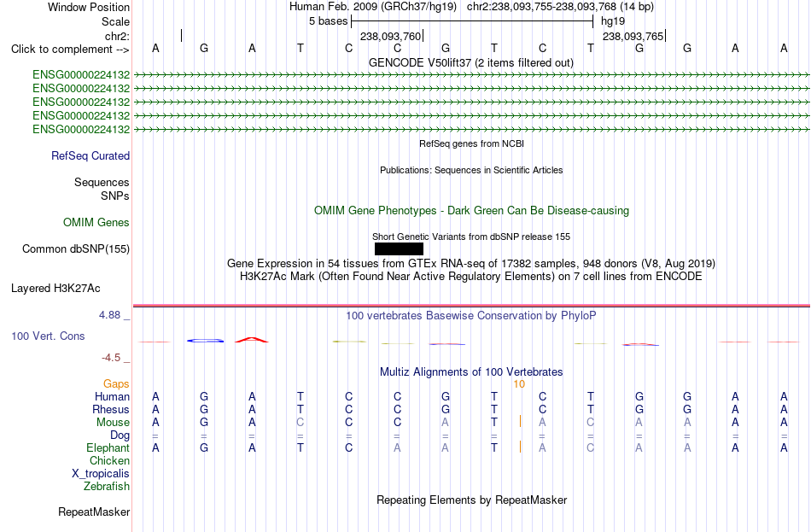Image resolution: width=811 pixels, height=532 pixels.
Task: Click the Scale label
Action: (x=116, y=21)
